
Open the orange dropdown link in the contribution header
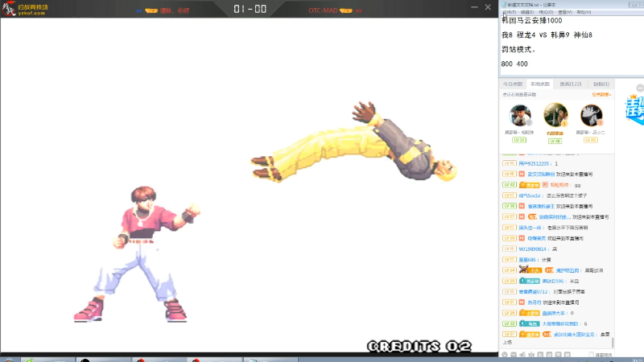click(x=601, y=94)
